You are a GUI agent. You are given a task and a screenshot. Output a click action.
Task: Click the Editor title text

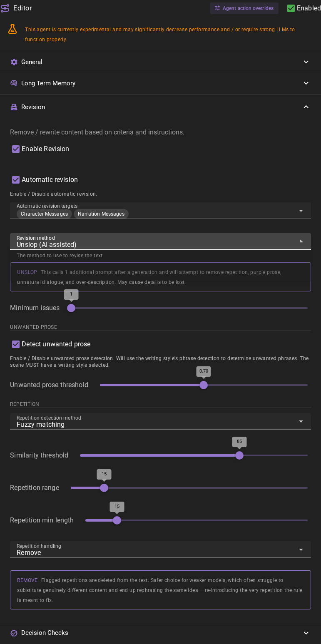22,8
